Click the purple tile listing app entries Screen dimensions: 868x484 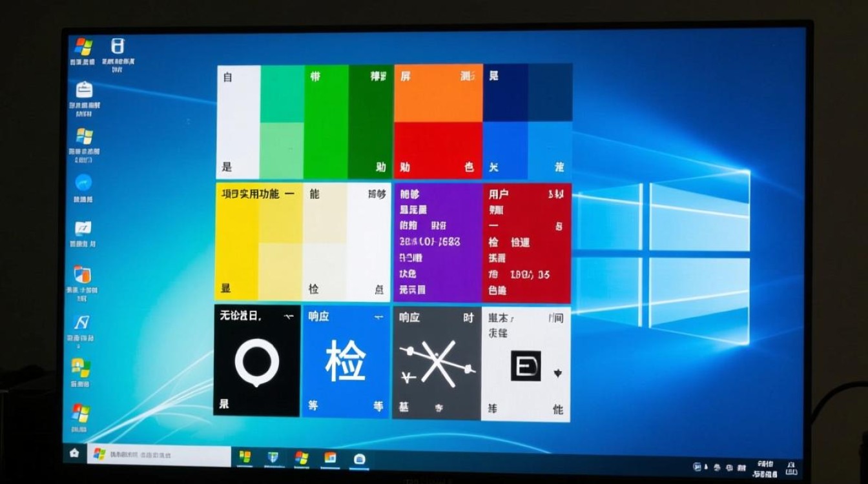pyautogui.click(x=437, y=241)
